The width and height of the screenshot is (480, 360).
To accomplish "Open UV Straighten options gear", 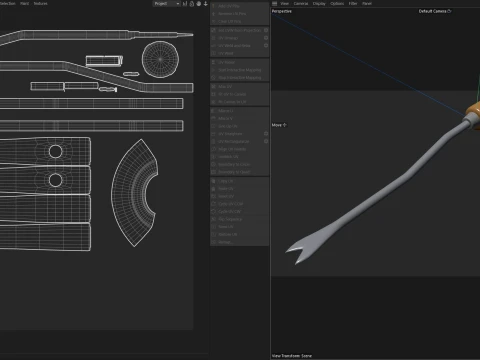I will click(x=266, y=134).
